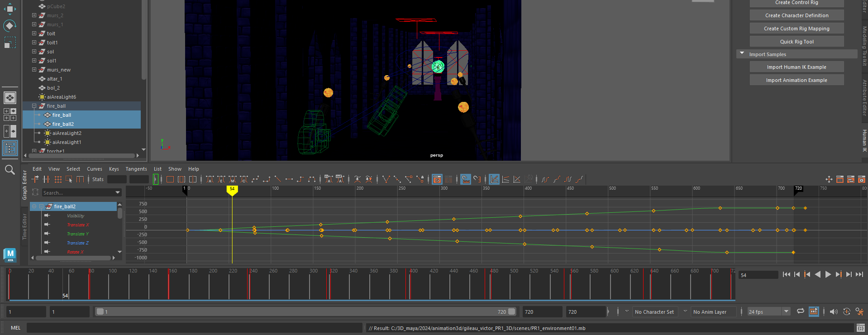The image size is (868, 335).
Task: Collapse the Import Samples section
Action: point(742,54)
